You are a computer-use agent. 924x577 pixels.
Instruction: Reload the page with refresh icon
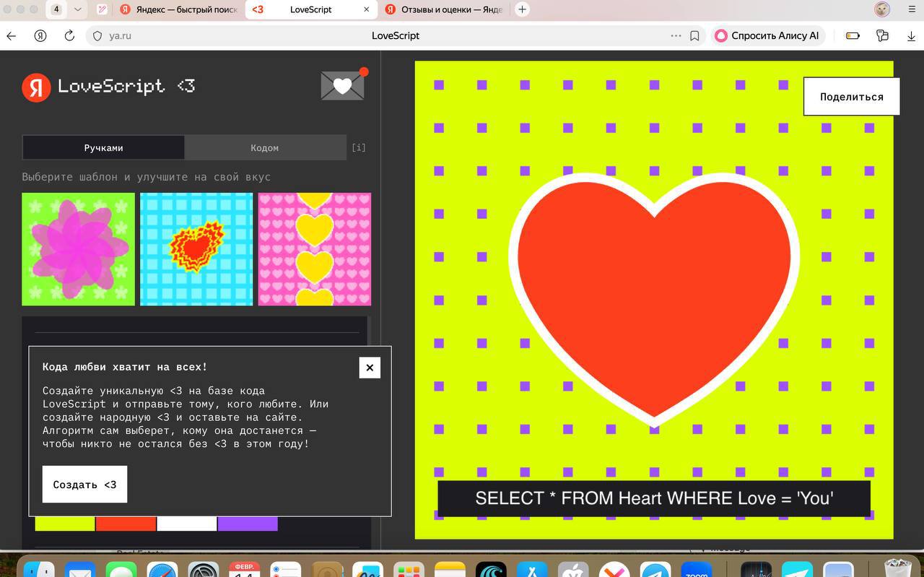click(x=69, y=35)
